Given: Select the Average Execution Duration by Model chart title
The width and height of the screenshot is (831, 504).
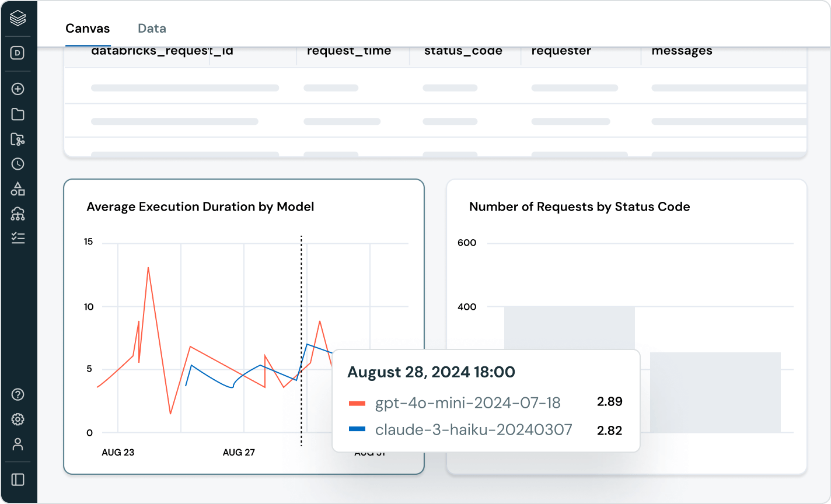Looking at the screenshot, I should (200, 206).
